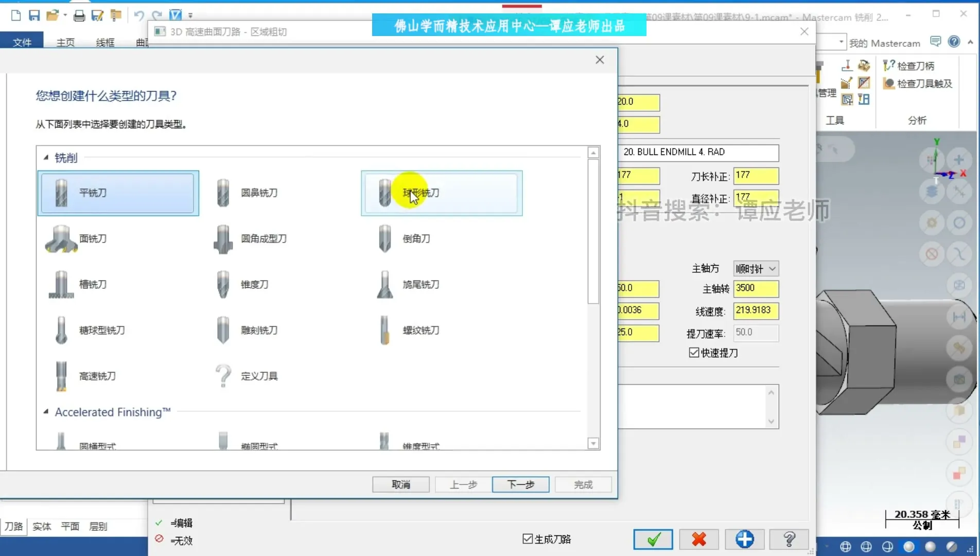The height and width of the screenshot is (556, 980).
Task: Select the 平铣刀 flat endmill tool type
Action: coord(118,193)
